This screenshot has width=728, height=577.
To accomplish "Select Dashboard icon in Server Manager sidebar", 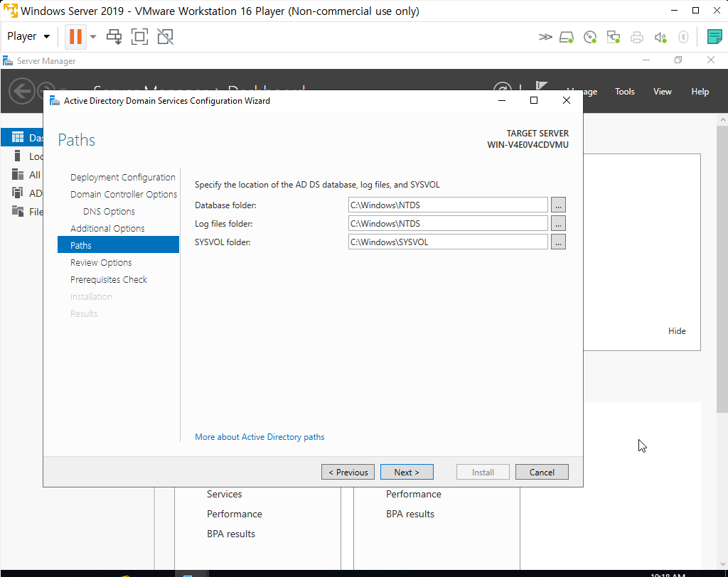I will (18, 137).
